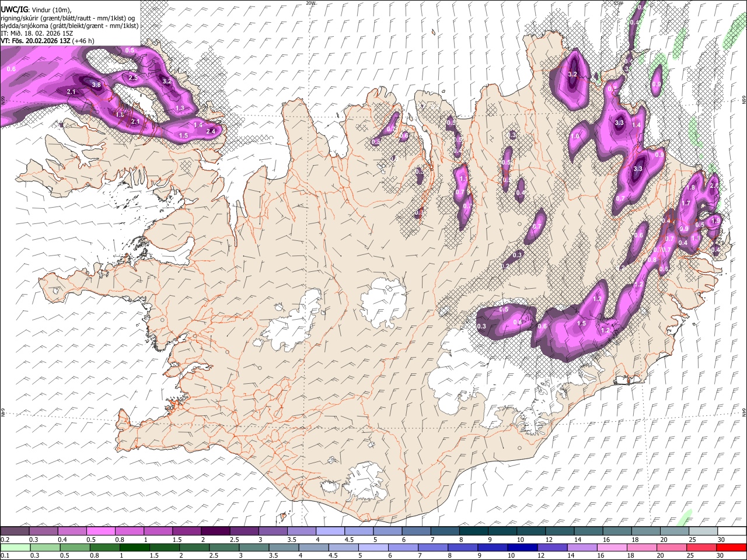Click the '0.2' label under the upper legend
This screenshot has width=747, height=560.
(4, 540)
